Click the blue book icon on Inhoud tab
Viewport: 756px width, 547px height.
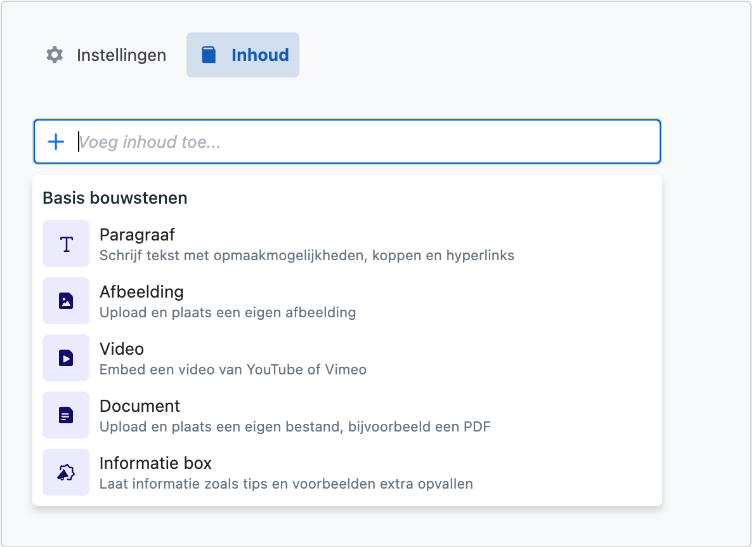pyautogui.click(x=208, y=55)
